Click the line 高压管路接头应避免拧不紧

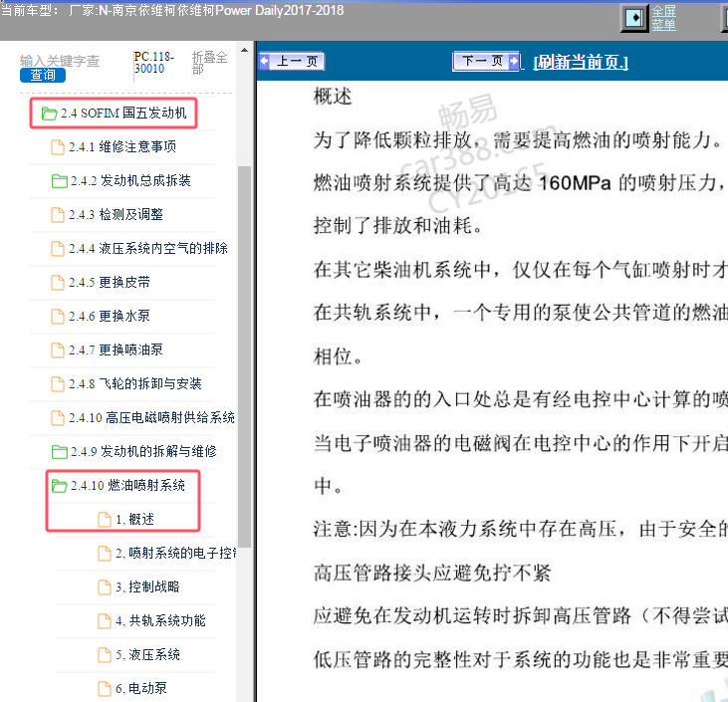tap(432, 573)
